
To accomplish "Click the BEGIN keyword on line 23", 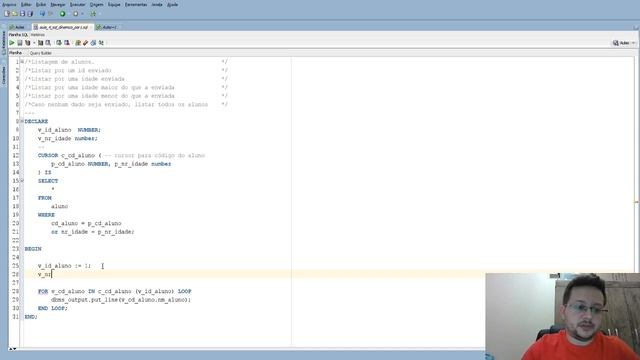I will pos(33,249).
